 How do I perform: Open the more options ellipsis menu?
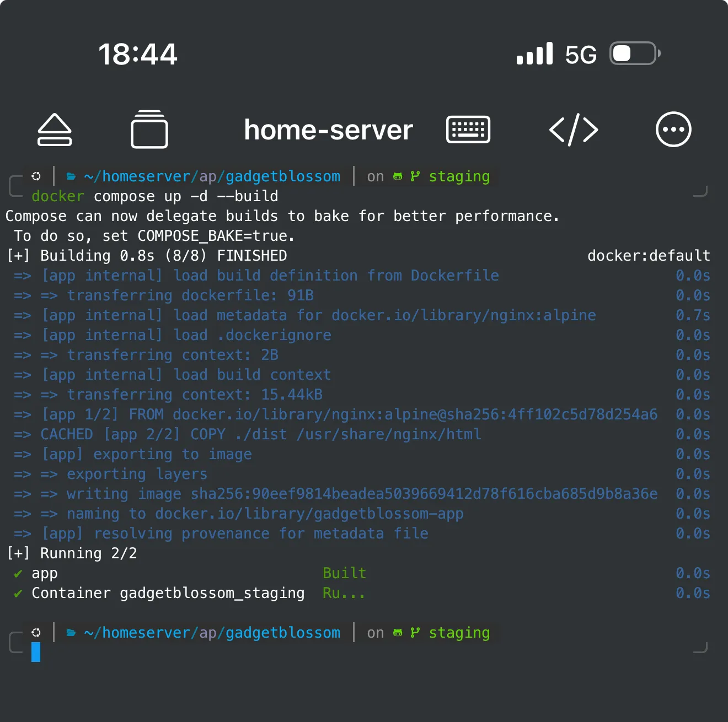pos(673,130)
